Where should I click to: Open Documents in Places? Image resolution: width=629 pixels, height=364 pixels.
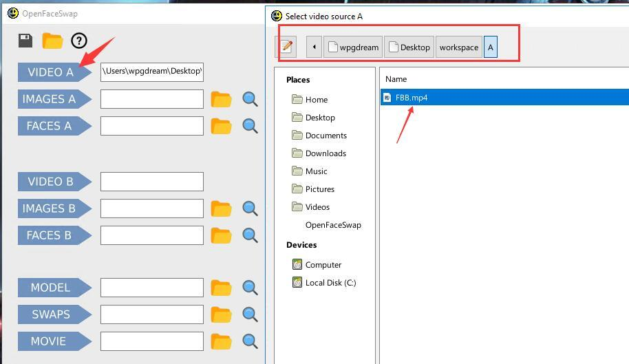pos(319,136)
